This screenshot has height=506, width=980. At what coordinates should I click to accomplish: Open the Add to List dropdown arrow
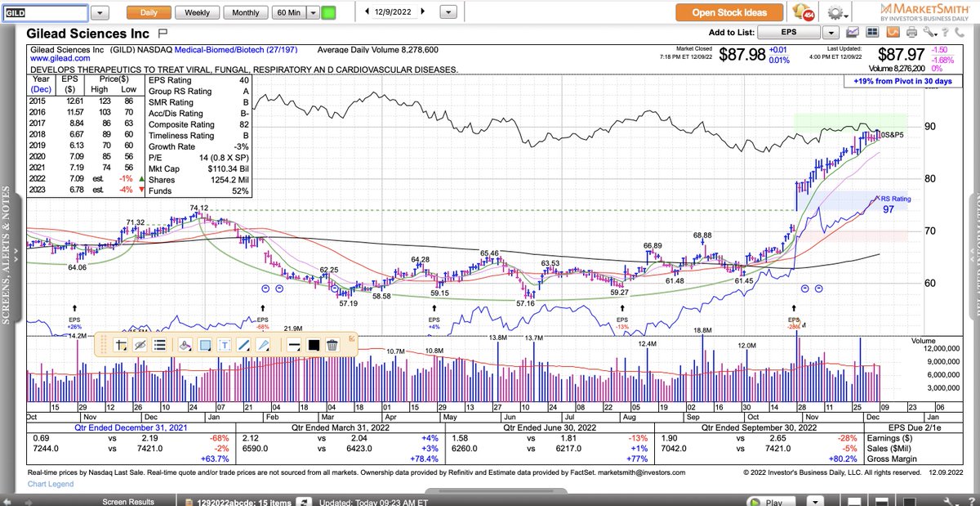pyautogui.click(x=831, y=33)
